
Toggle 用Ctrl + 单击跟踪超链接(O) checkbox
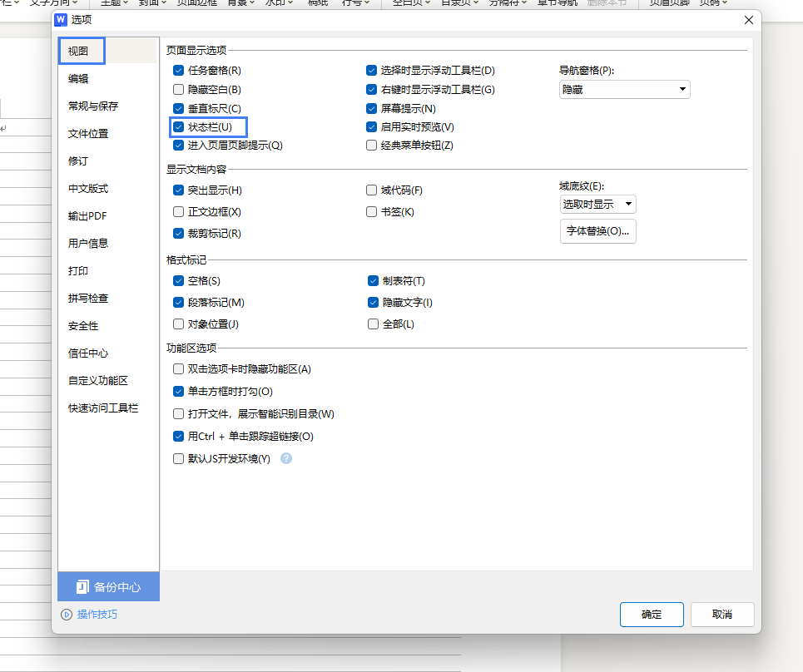pos(178,436)
